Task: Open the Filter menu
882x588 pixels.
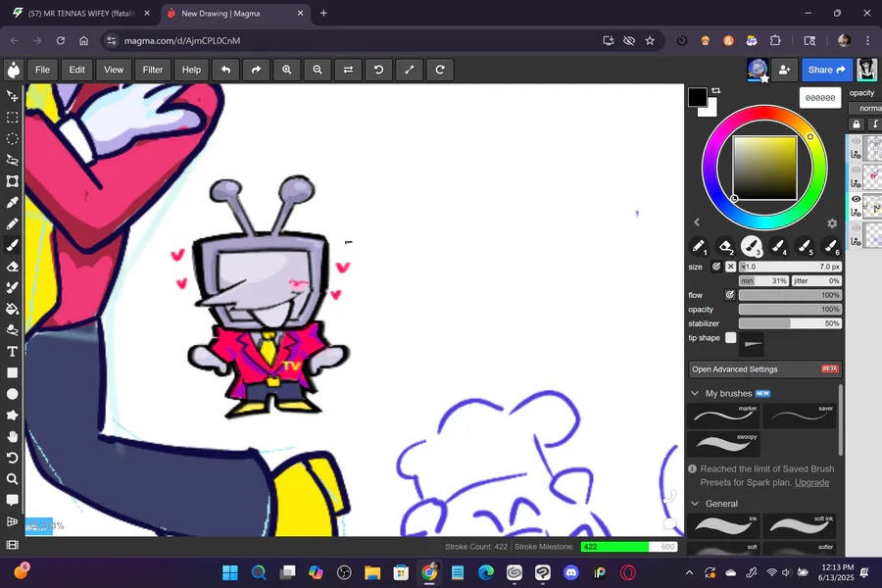Action: pos(153,70)
